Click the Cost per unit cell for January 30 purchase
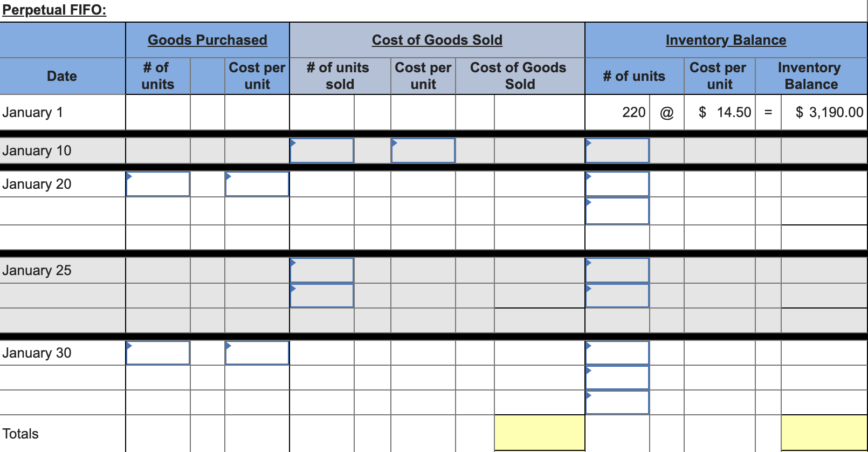The width and height of the screenshot is (868, 452). [x=257, y=353]
